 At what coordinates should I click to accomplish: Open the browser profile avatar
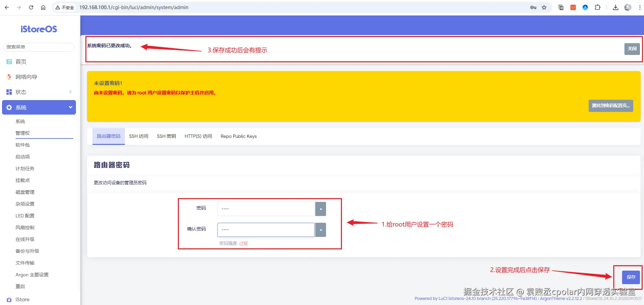pyautogui.click(x=628, y=7)
